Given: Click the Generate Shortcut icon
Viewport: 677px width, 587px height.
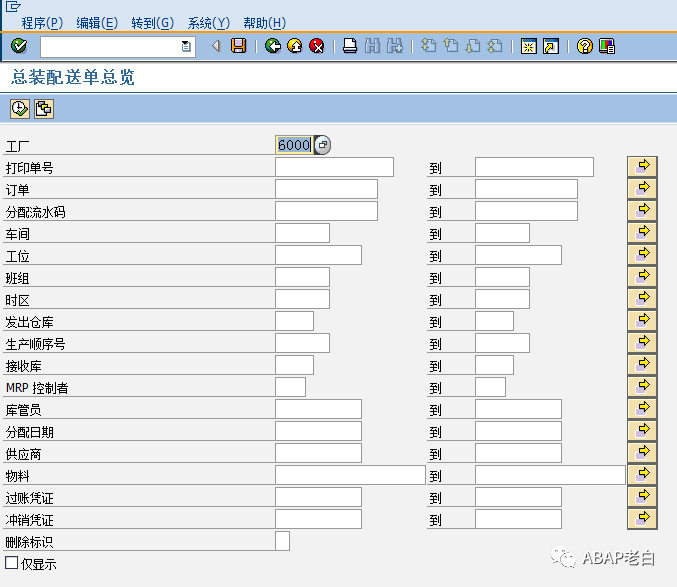Looking at the screenshot, I should coord(551,46).
